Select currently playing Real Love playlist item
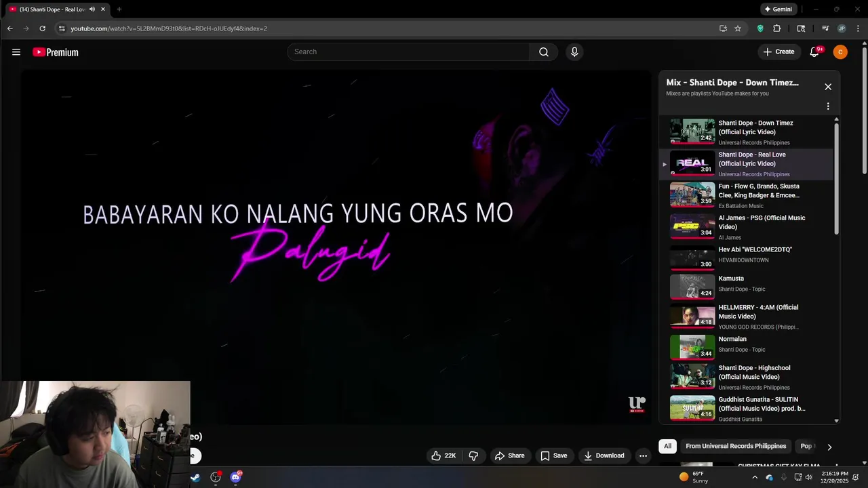Viewport: 868px width, 488px height. (x=746, y=164)
